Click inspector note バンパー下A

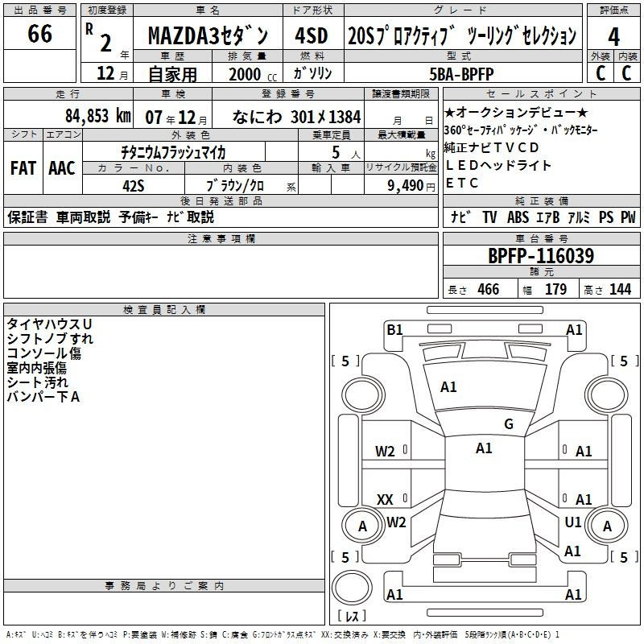pyautogui.click(x=43, y=397)
